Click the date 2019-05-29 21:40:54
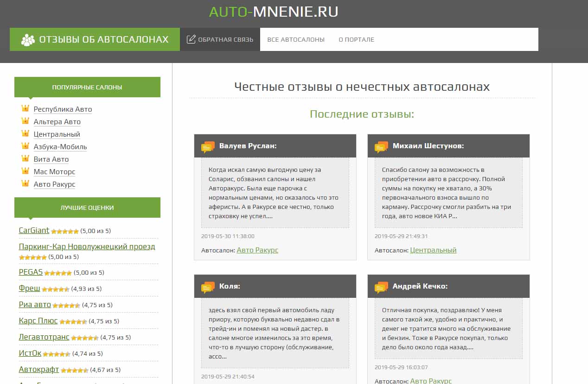The image size is (588, 384). (x=228, y=377)
